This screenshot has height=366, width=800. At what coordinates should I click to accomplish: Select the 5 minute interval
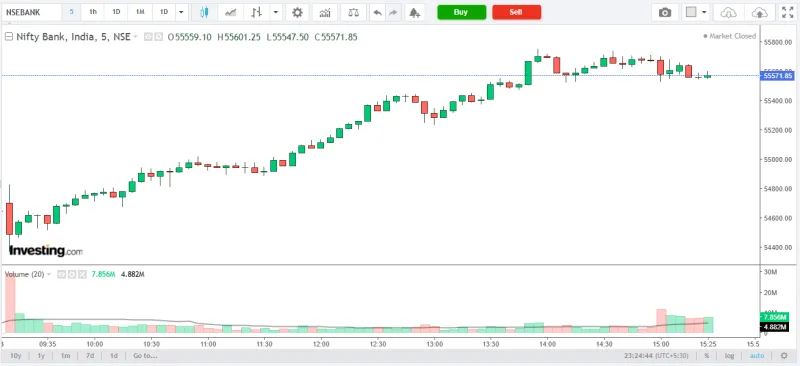click(71, 12)
